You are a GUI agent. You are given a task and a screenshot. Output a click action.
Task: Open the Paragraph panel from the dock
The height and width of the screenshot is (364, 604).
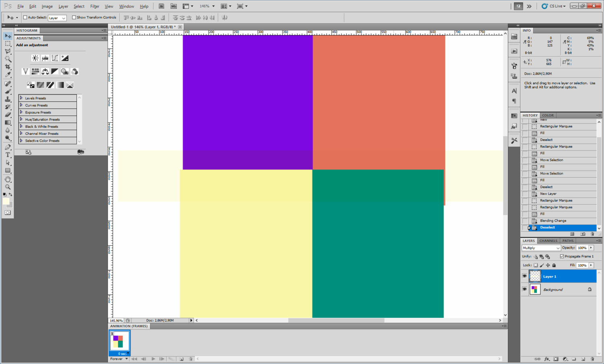pyautogui.click(x=514, y=101)
